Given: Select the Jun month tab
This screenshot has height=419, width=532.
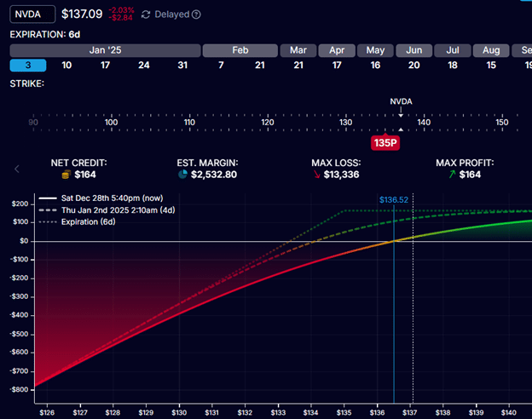Looking at the screenshot, I should point(414,50).
